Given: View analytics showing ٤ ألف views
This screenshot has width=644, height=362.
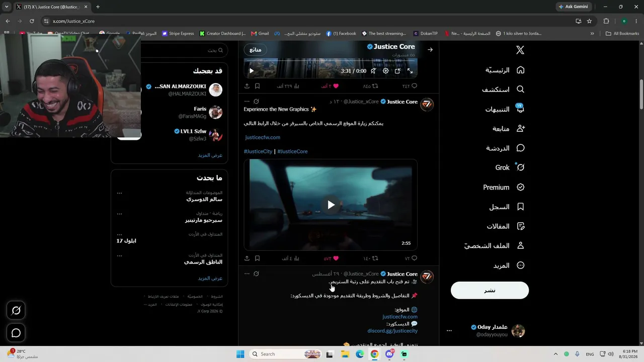Looking at the screenshot, I should pyautogui.click(x=290, y=258).
